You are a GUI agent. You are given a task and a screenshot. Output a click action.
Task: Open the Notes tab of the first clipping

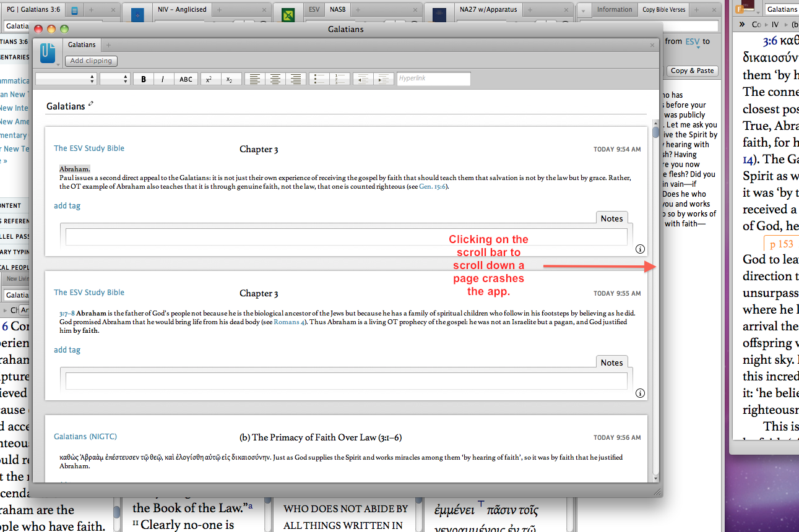click(611, 218)
